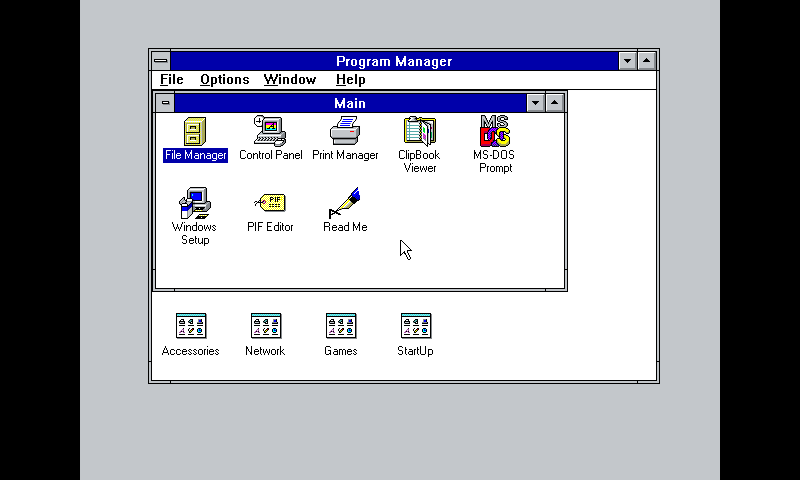The height and width of the screenshot is (480, 800).
Task: Select the ClipBook Viewer icon
Action: pyautogui.click(x=419, y=132)
